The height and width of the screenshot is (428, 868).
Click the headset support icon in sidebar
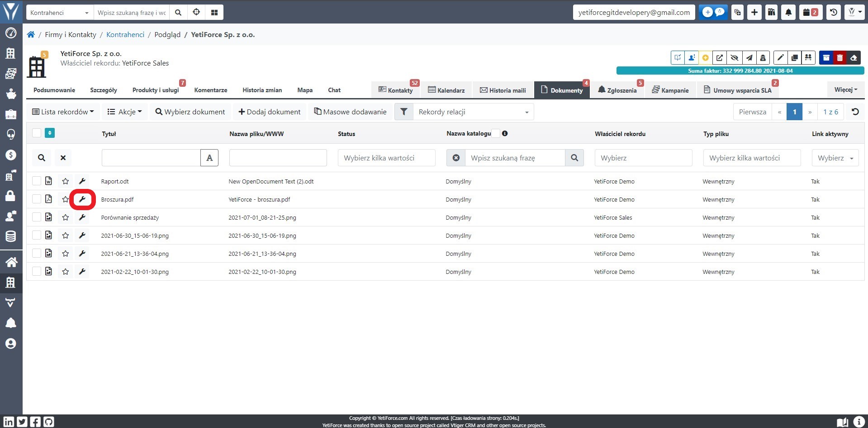point(11,135)
